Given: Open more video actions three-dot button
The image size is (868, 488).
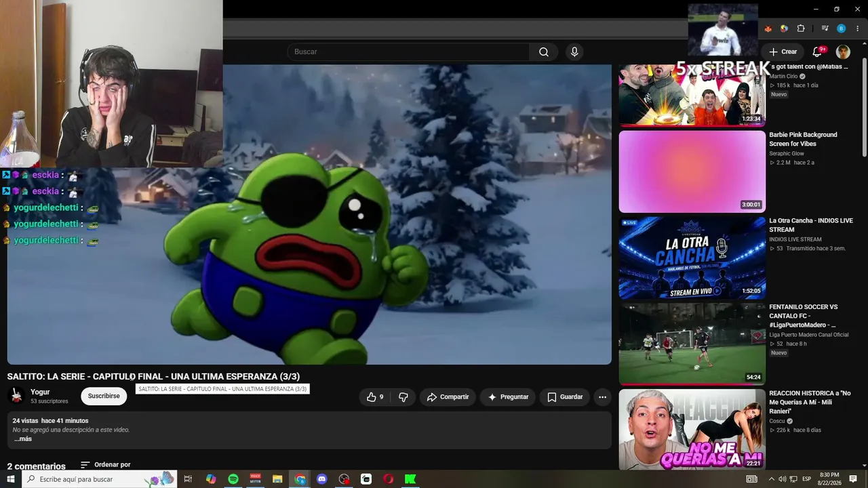Looking at the screenshot, I should click(x=601, y=397).
